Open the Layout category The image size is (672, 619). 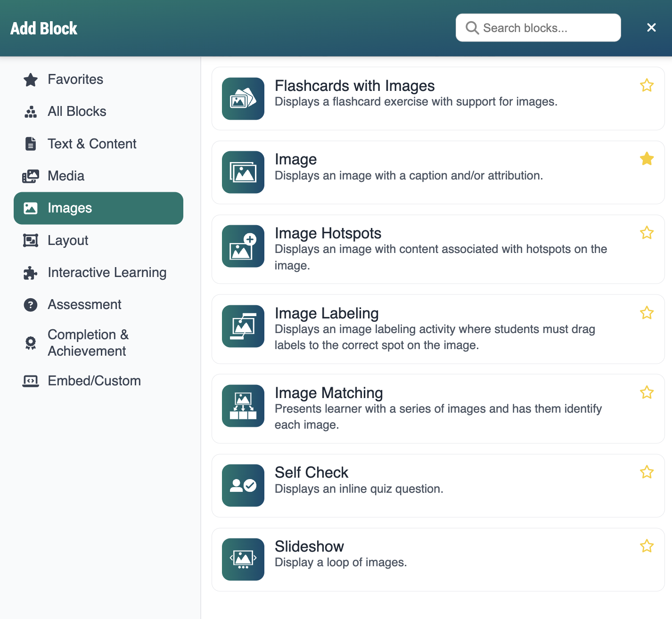point(98,241)
